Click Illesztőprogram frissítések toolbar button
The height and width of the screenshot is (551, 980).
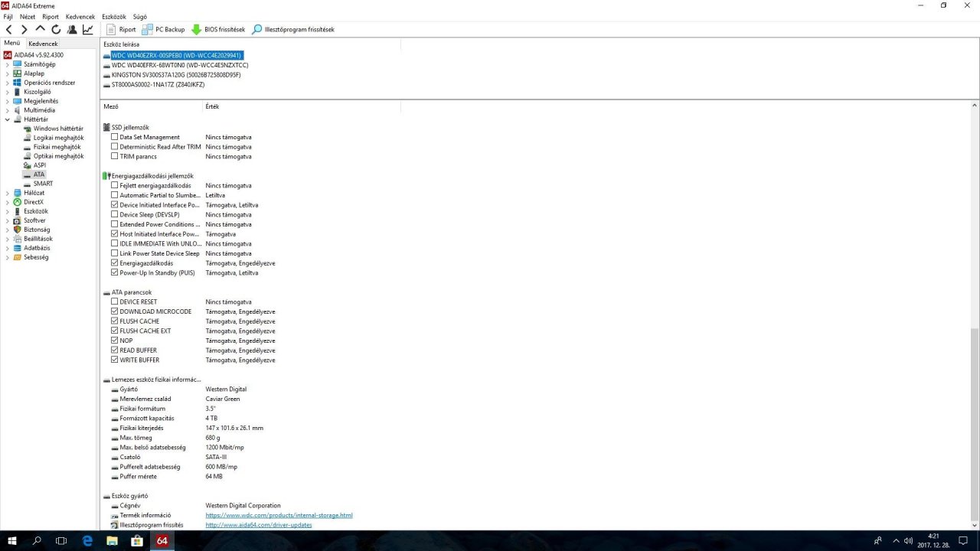(293, 29)
